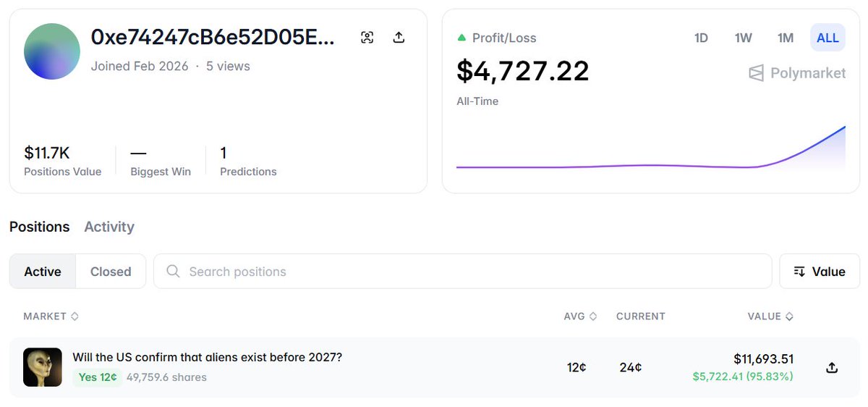Select the 1W time range

tap(744, 38)
